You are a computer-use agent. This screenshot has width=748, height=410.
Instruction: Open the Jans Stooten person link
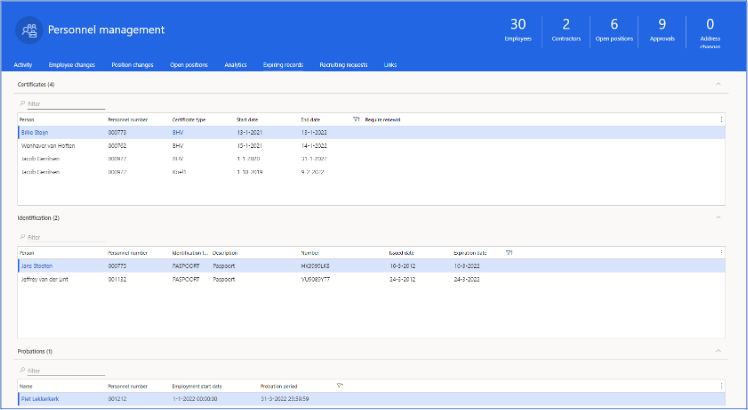point(37,266)
